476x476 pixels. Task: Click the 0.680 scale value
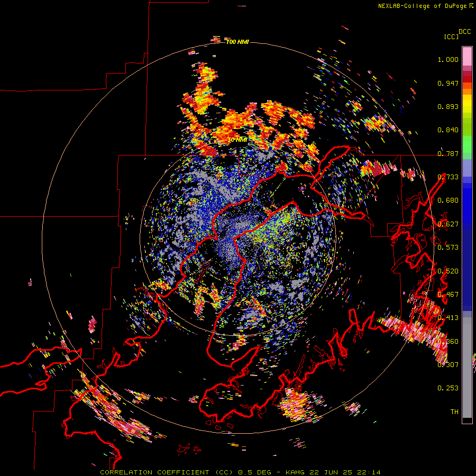click(x=448, y=200)
